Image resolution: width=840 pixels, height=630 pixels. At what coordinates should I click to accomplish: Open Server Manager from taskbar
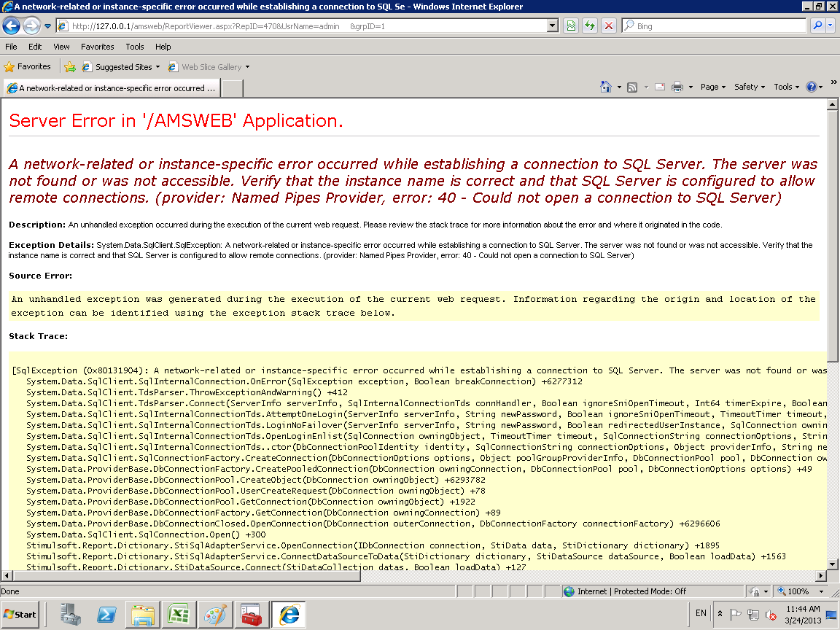click(71, 615)
